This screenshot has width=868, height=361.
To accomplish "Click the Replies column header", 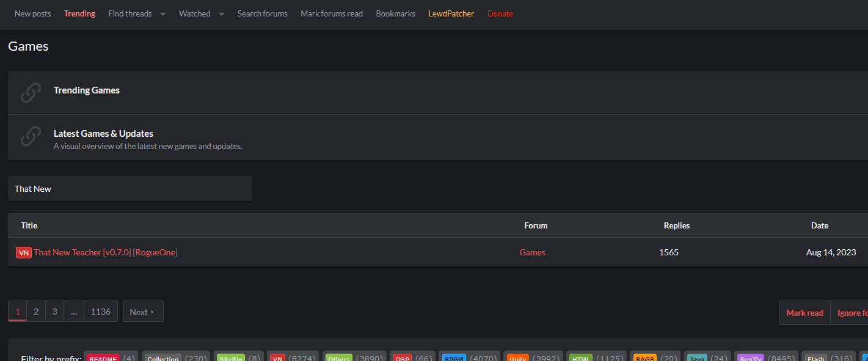I will click(x=677, y=225).
